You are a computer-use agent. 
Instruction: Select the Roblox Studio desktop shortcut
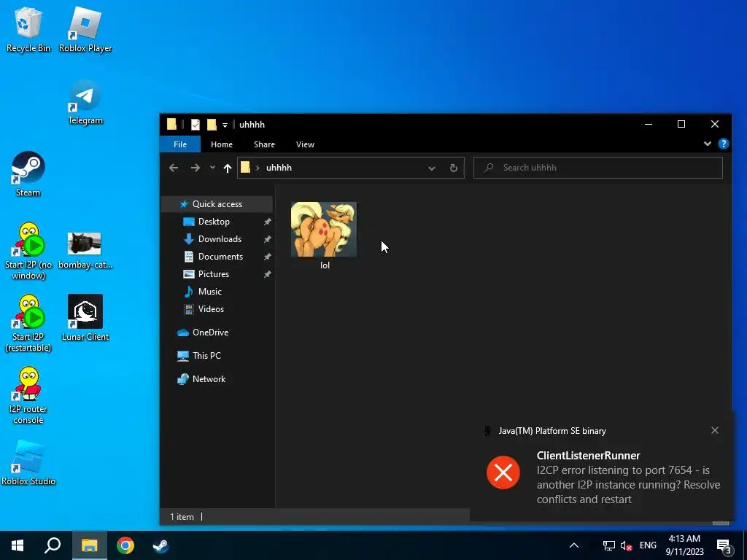coord(28,463)
